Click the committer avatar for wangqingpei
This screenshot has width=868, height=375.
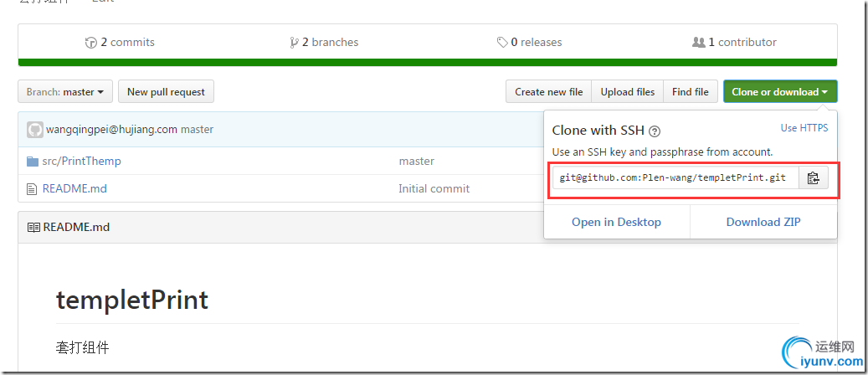coord(34,130)
